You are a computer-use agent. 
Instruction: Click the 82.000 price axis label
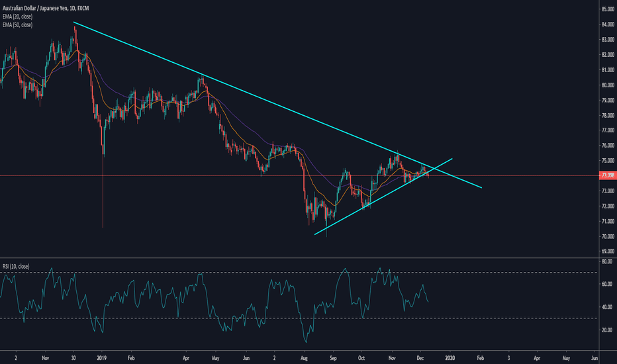[608, 55]
